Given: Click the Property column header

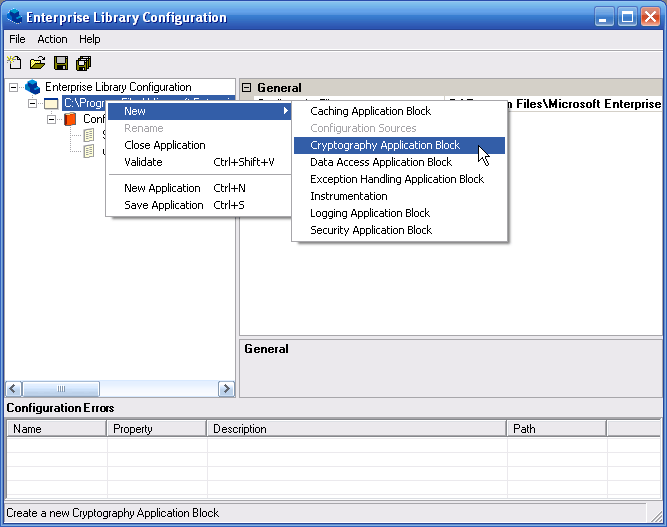Looking at the screenshot, I should (157, 429).
